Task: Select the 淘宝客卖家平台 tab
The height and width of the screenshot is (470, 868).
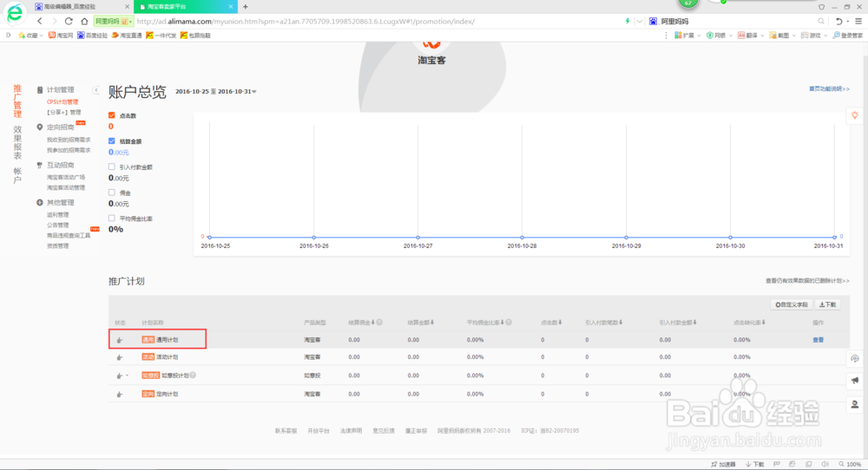Action: click(186, 7)
